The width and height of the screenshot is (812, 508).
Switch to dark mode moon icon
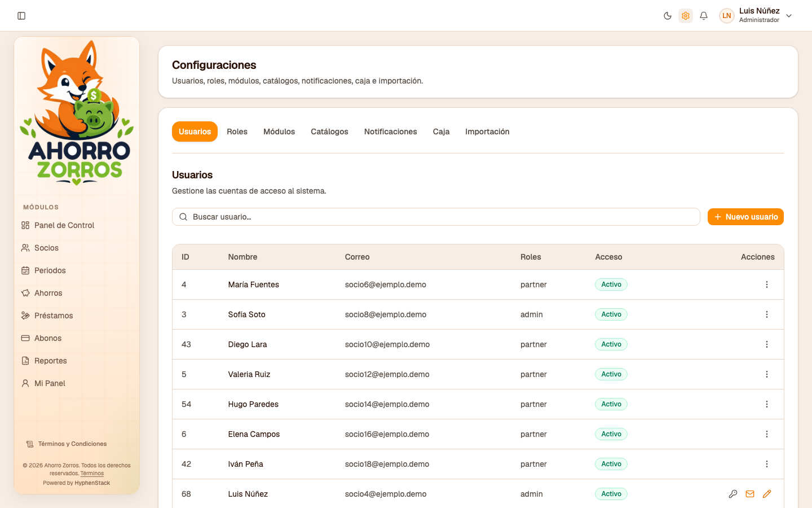(x=668, y=16)
